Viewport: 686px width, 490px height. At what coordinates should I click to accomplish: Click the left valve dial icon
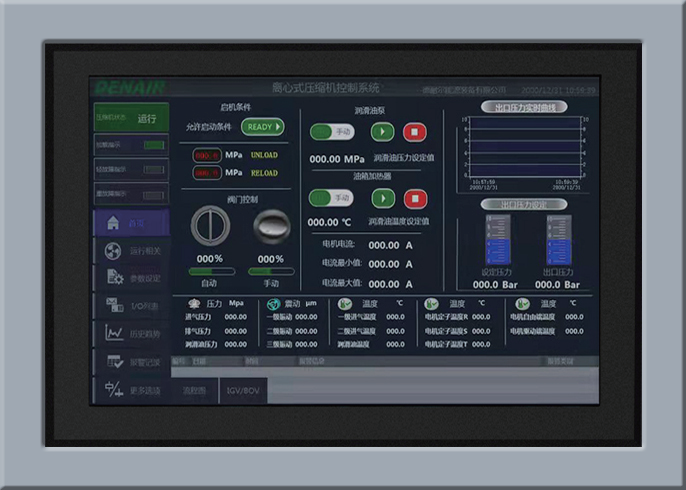click(210, 227)
